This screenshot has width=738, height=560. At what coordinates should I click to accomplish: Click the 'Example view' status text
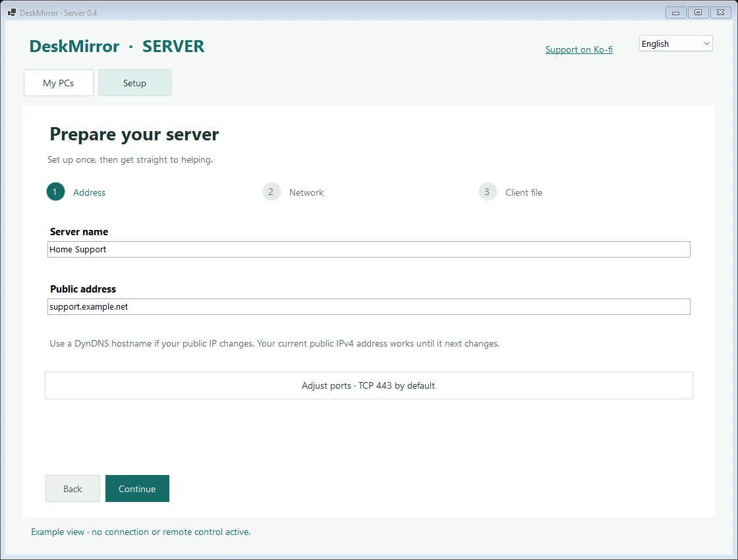coord(141,532)
